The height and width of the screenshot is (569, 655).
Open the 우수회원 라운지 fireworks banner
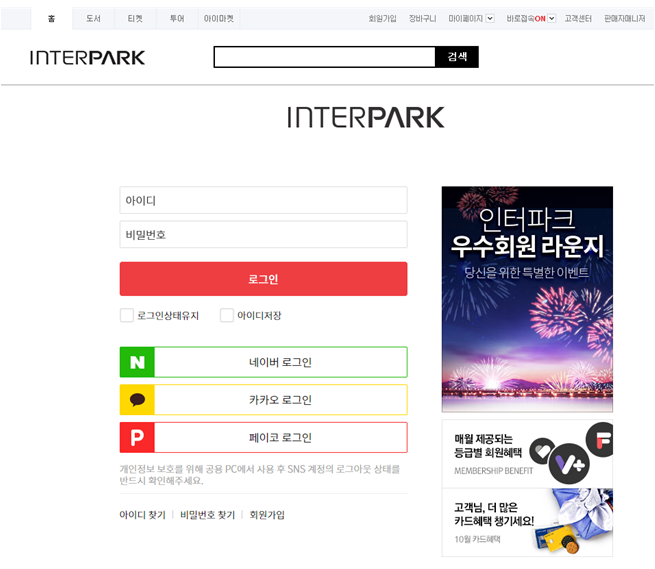[x=527, y=299]
